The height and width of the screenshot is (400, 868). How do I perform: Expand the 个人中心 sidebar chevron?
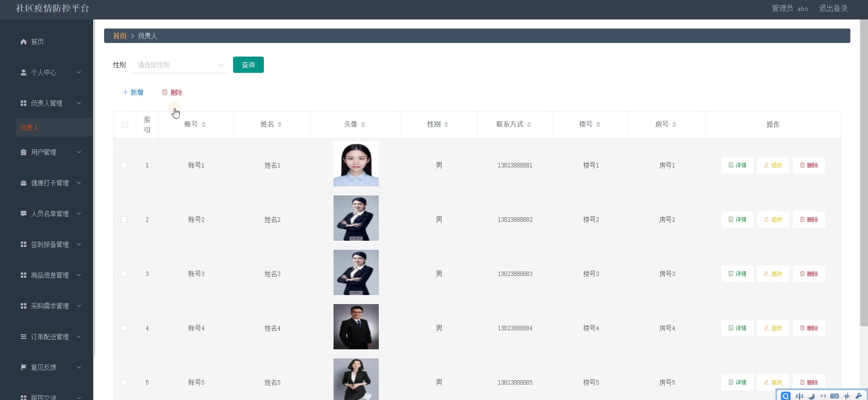[79, 72]
